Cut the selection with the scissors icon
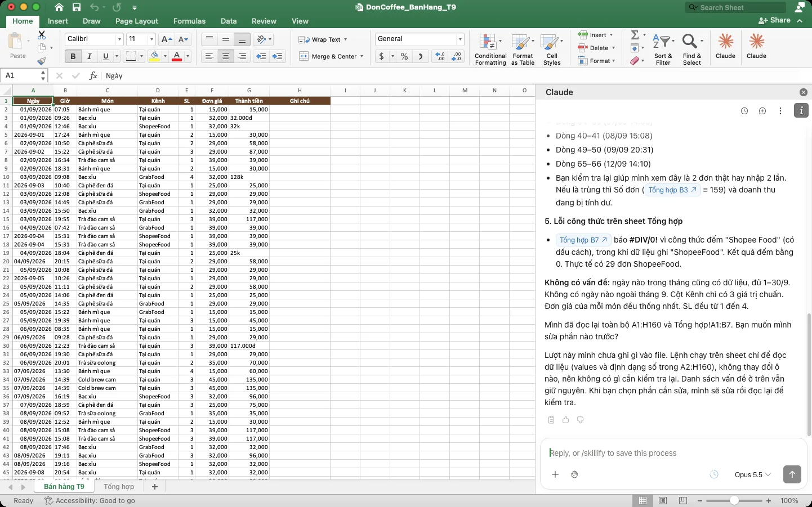 [x=42, y=35]
